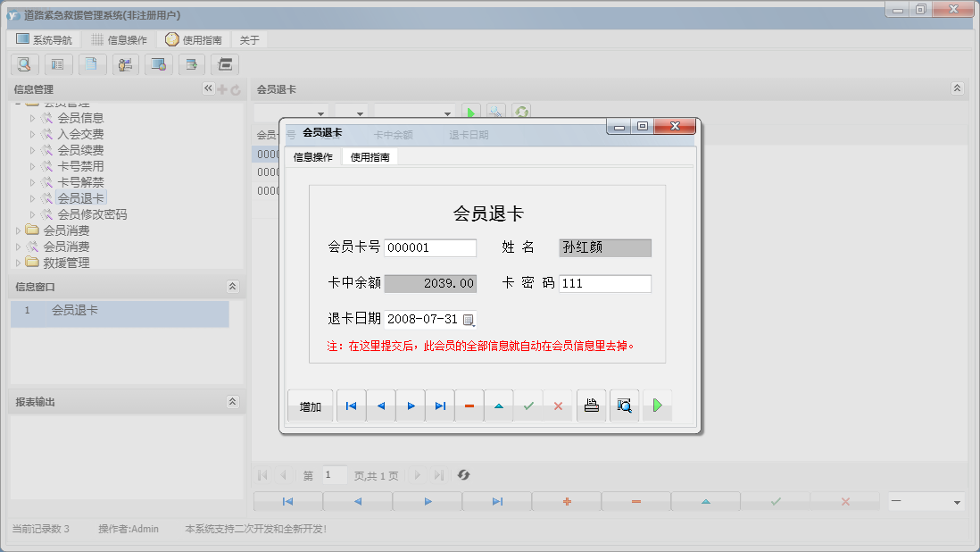Click the magnifier query icon in the 会员退卡 panel
Image resolution: width=980 pixels, height=552 pixels.
point(495,111)
